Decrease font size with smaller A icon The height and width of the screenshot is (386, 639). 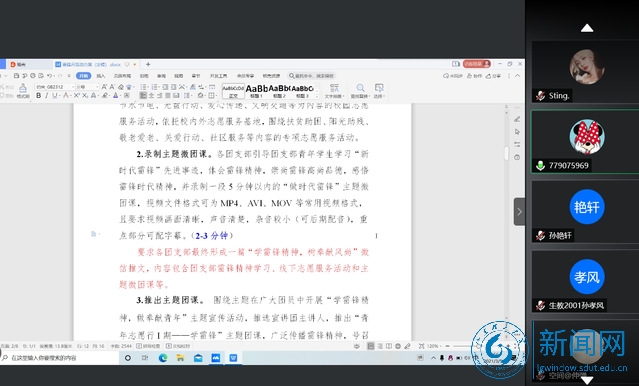(x=112, y=87)
